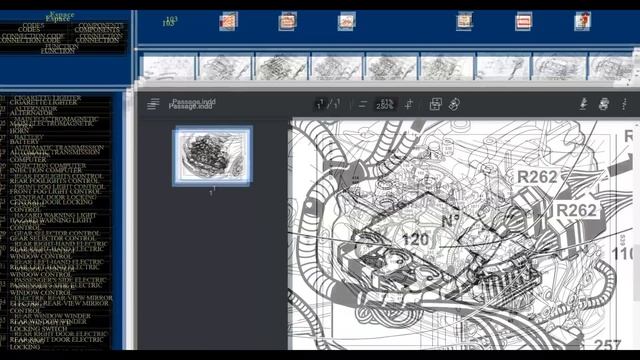Viewport: 640px width, 360px height.
Task: Click the Espace vehicle title
Action: tap(60, 17)
